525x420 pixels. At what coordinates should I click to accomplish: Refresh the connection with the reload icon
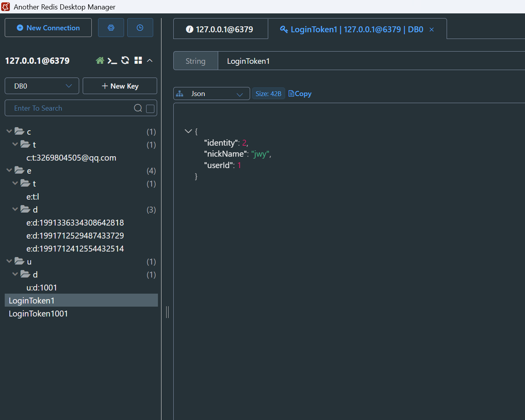(x=125, y=60)
